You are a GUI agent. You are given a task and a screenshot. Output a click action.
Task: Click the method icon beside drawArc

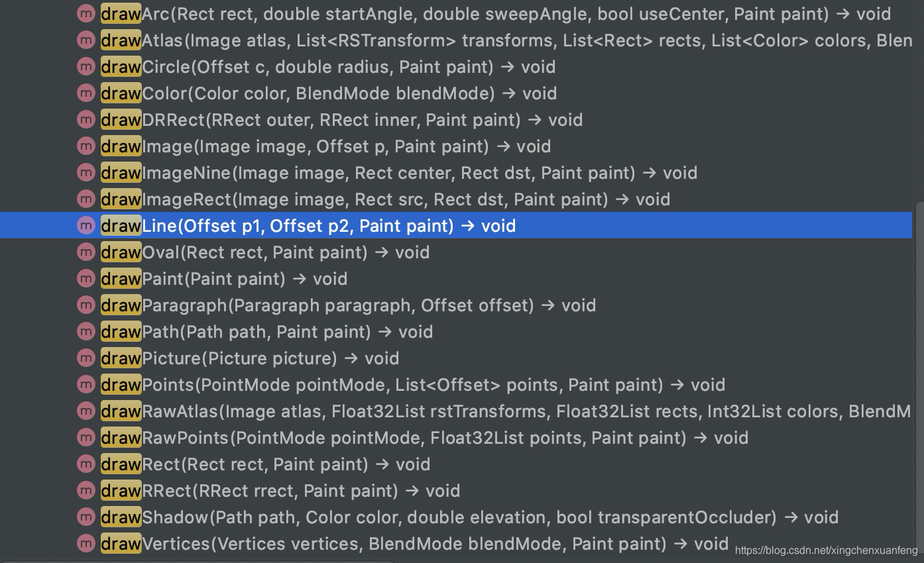point(86,14)
